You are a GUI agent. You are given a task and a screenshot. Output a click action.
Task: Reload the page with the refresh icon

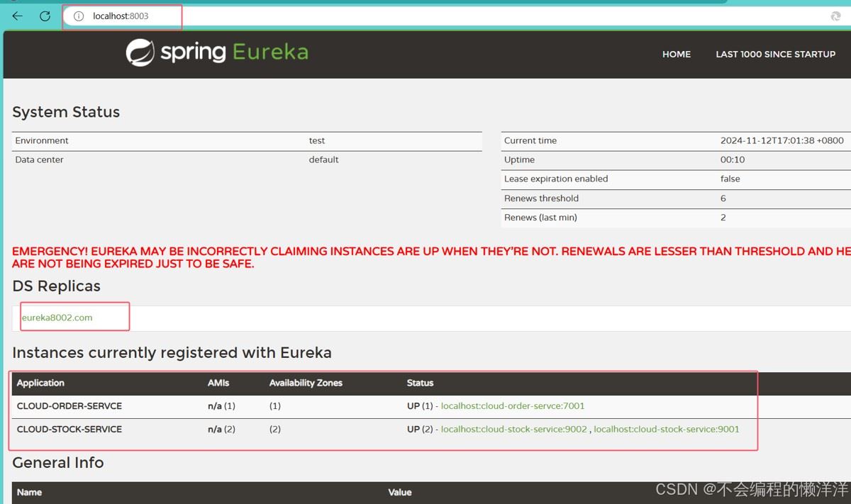click(45, 16)
